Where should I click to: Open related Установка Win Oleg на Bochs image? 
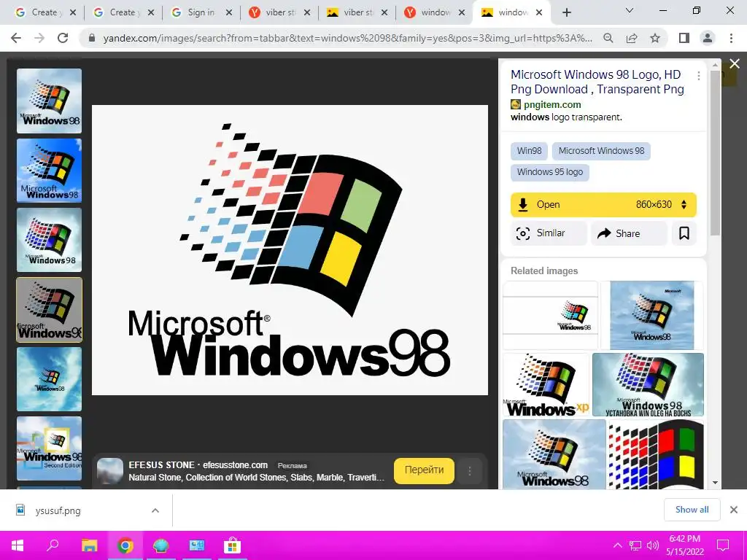click(x=648, y=385)
